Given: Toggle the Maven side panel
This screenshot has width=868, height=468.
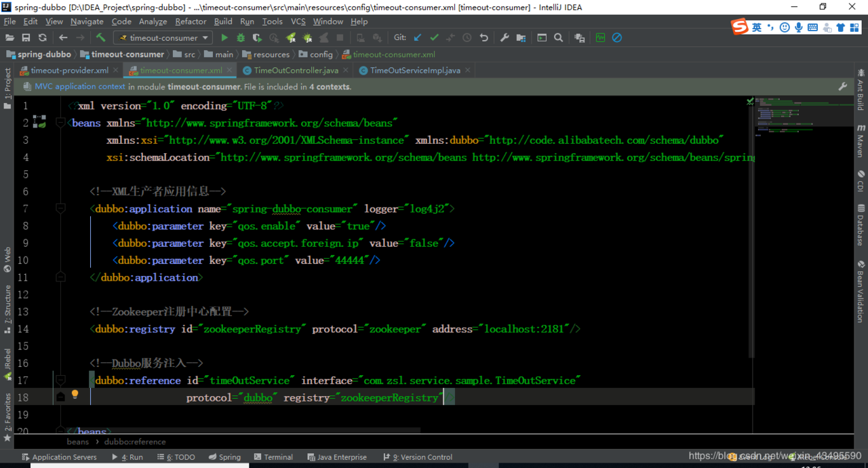Looking at the screenshot, I should click(861, 141).
